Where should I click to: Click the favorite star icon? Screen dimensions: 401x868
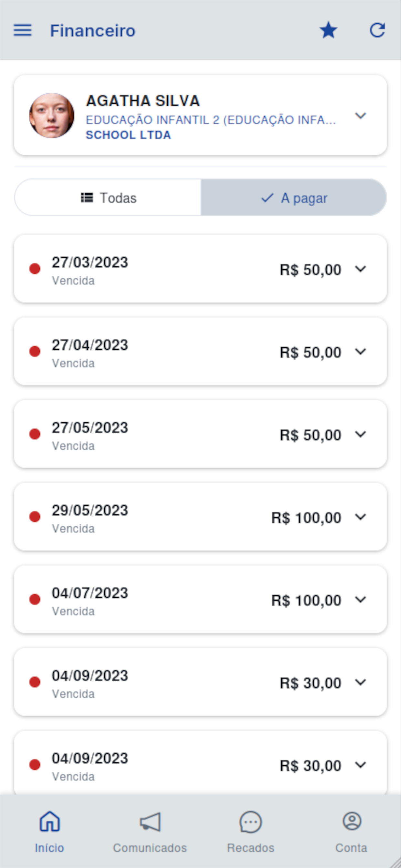[x=328, y=30]
